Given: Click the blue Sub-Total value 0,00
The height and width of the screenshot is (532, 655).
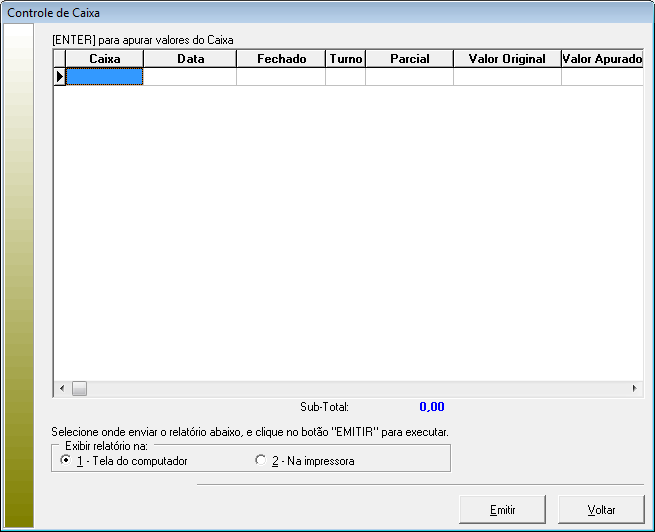Looking at the screenshot, I should (431, 407).
